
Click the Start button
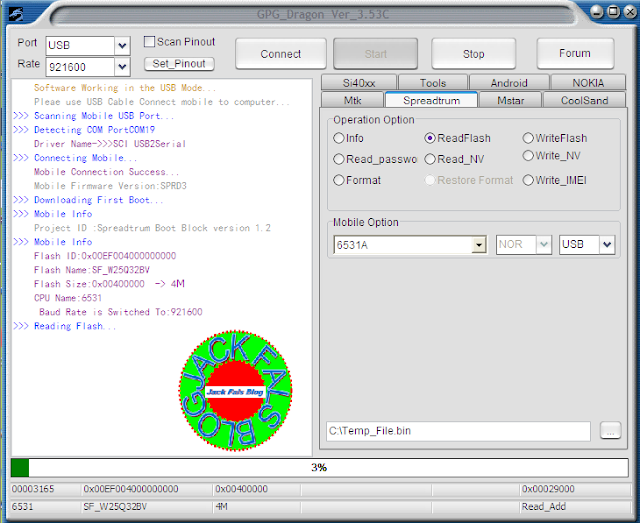pyautogui.click(x=376, y=54)
